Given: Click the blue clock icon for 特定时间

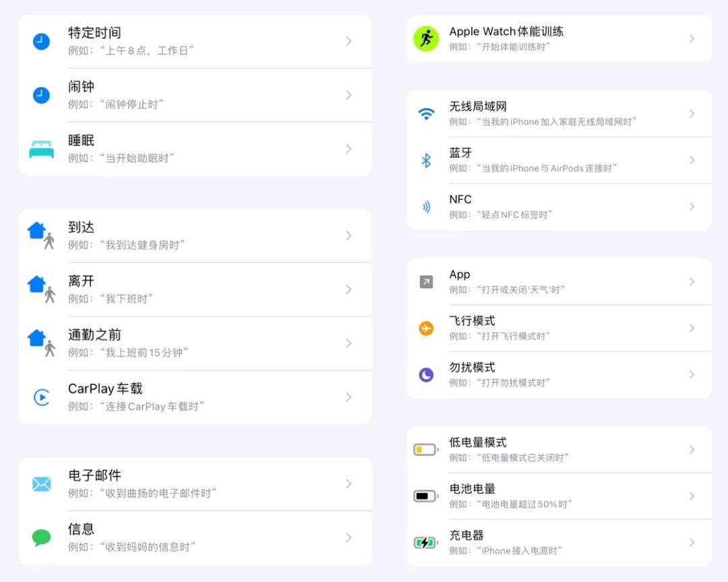Looking at the screenshot, I should pyautogui.click(x=41, y=41).
